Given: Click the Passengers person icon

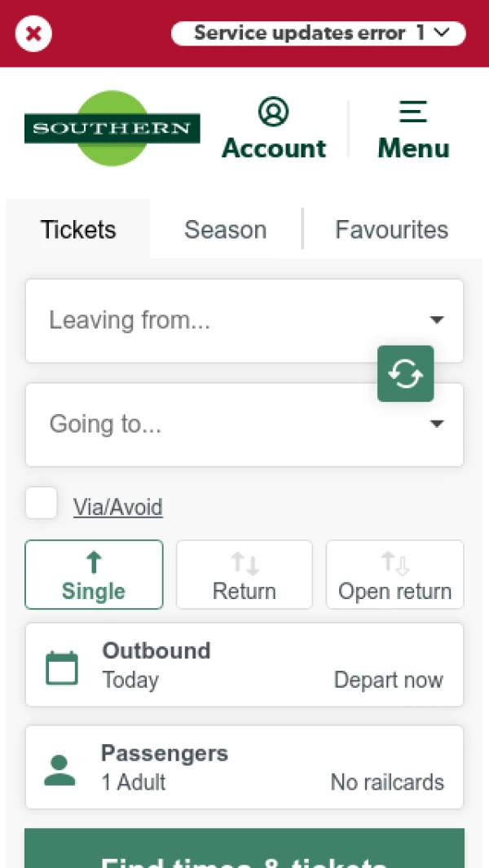Looking at the screenshot, I should (59, 769).
